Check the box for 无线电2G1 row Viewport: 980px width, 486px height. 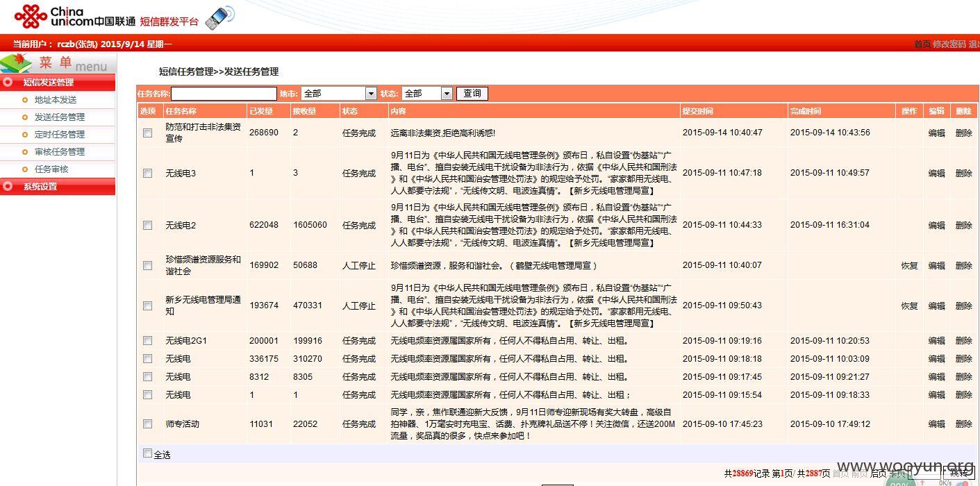(147, 340)
